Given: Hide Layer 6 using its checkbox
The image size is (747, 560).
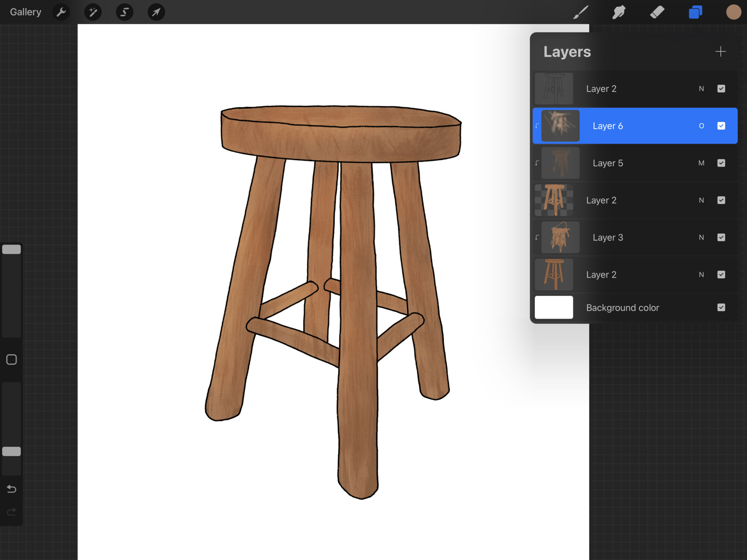Looking at the screenshot, I should tap(721, 126).
